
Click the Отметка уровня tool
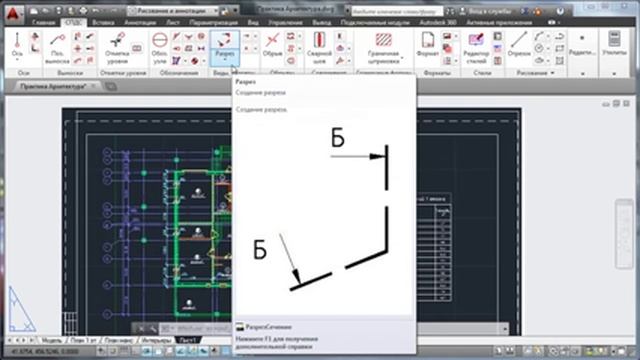(x=117, y=48)
